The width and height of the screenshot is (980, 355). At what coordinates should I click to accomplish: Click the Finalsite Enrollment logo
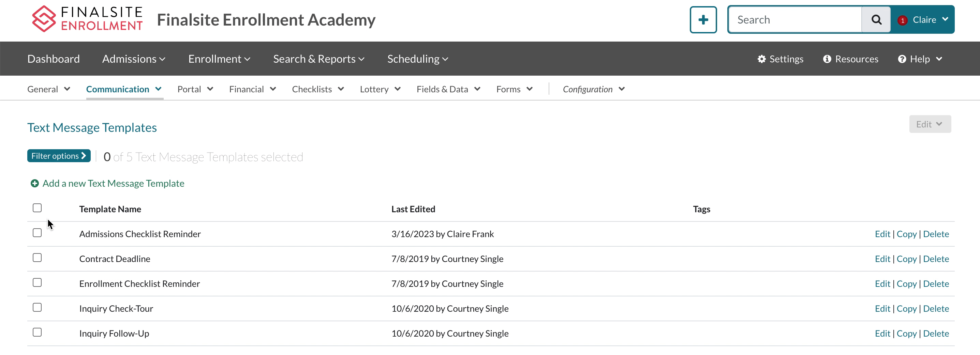pyautogui.click(x=87, y=19)
